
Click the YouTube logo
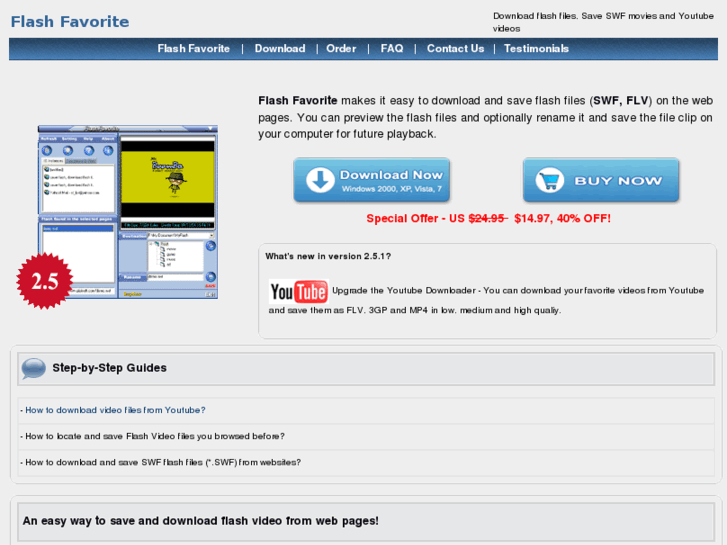coord(299,292)
